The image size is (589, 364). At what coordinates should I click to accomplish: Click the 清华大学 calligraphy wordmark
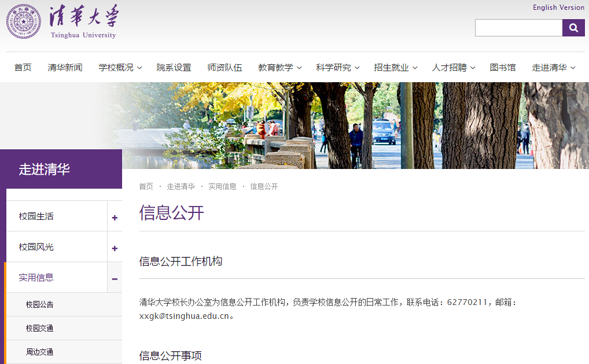click(x=84, y=16)
